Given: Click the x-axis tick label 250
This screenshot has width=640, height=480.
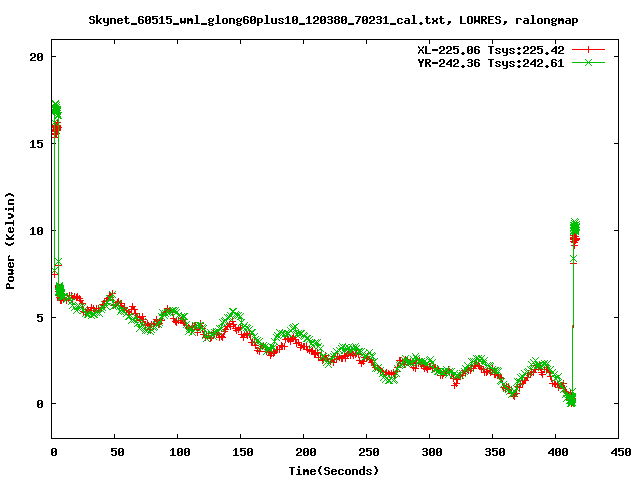Looking at the screenshot, I should point(369,452).
